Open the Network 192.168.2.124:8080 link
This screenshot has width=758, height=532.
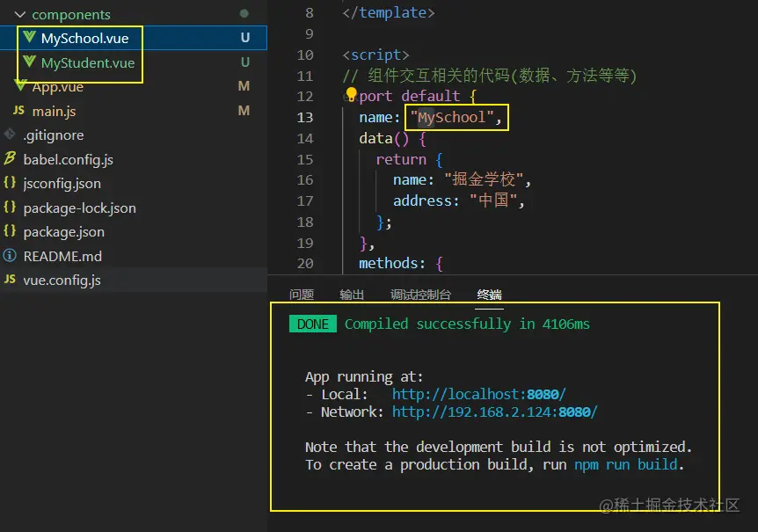(494, 412)
